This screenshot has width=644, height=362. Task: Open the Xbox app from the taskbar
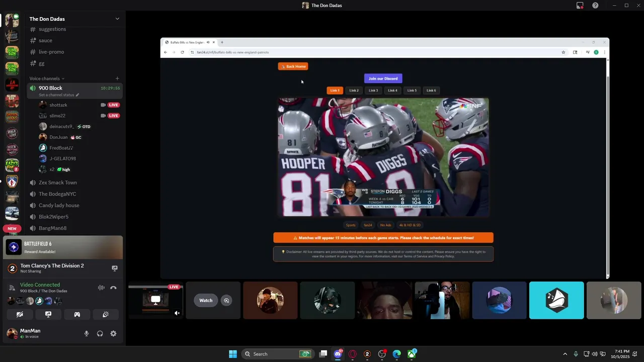tap(412, 354)
